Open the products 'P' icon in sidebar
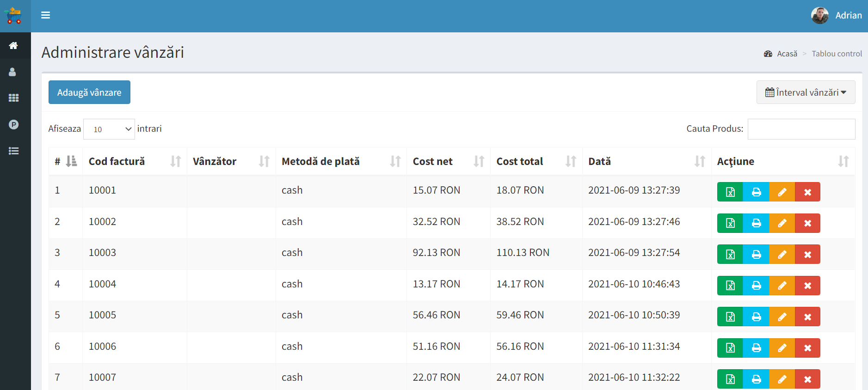The width and height of the screenshot is (868, 390). click(13, 124)
